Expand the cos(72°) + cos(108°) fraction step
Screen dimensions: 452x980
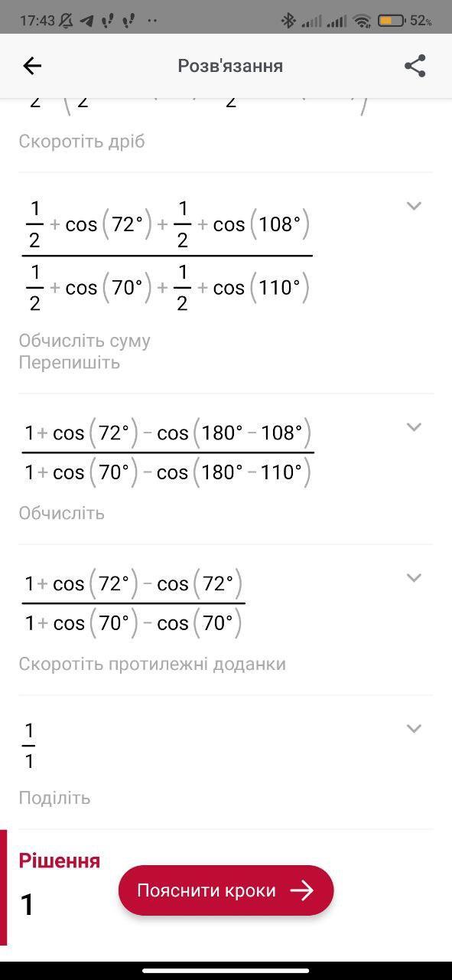tap(414, 206)
